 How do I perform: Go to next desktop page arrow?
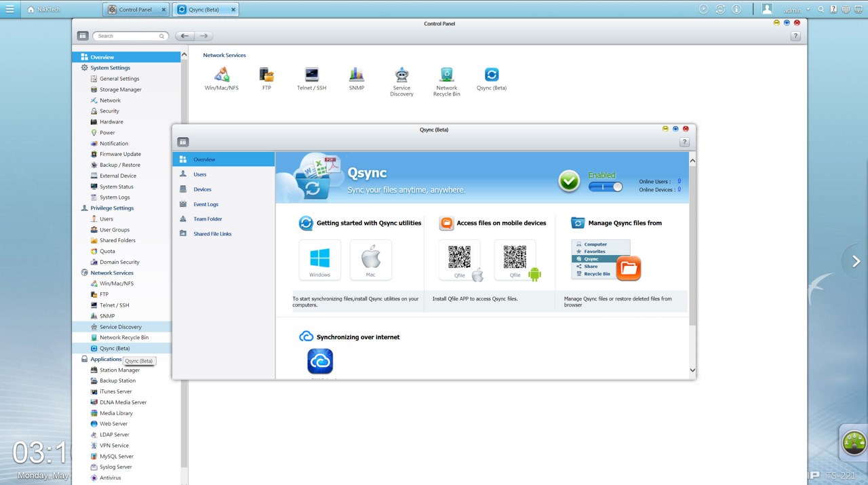[x=856, y=261]
